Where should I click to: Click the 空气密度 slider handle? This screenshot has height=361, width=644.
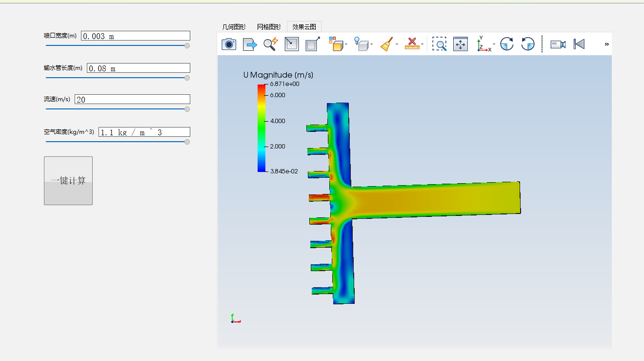click(187, 142)
